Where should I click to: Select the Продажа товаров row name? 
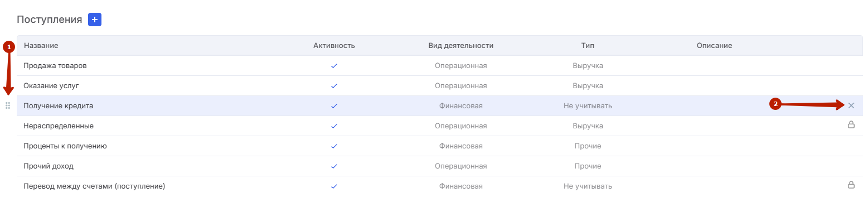point(55,66)
